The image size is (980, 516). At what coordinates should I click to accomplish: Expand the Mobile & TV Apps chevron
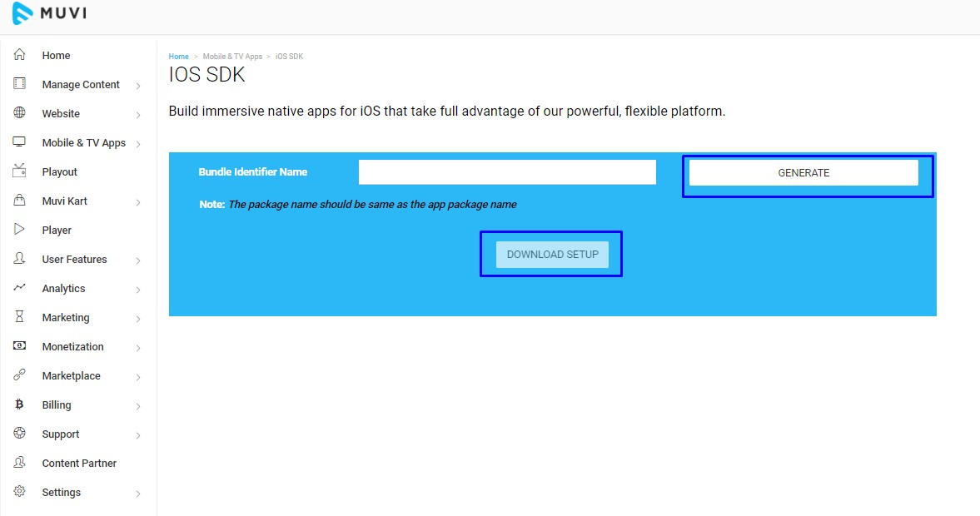coord(138,144)
